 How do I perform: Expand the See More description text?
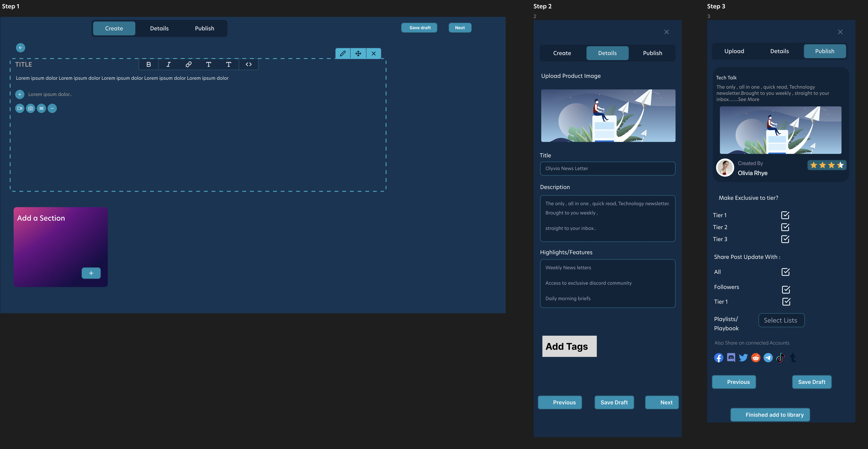pos(748,99)
